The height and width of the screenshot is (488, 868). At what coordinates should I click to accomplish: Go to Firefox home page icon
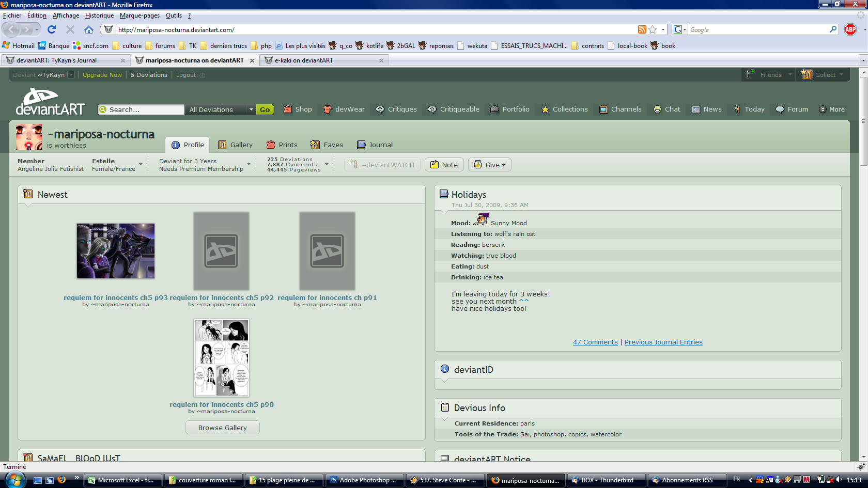click(x=89, y=29)
